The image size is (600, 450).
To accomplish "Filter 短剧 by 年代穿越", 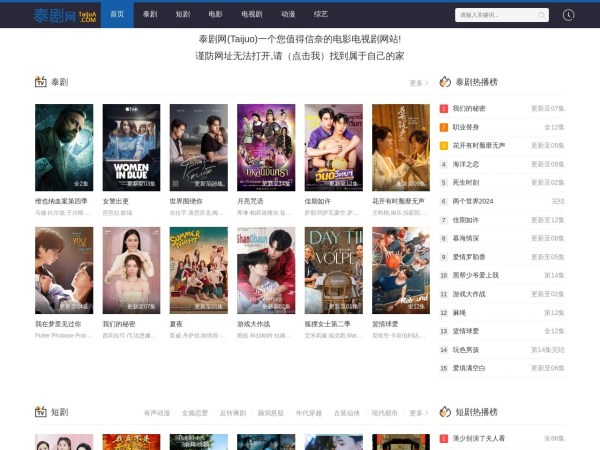I will click(x=308, y=413).
